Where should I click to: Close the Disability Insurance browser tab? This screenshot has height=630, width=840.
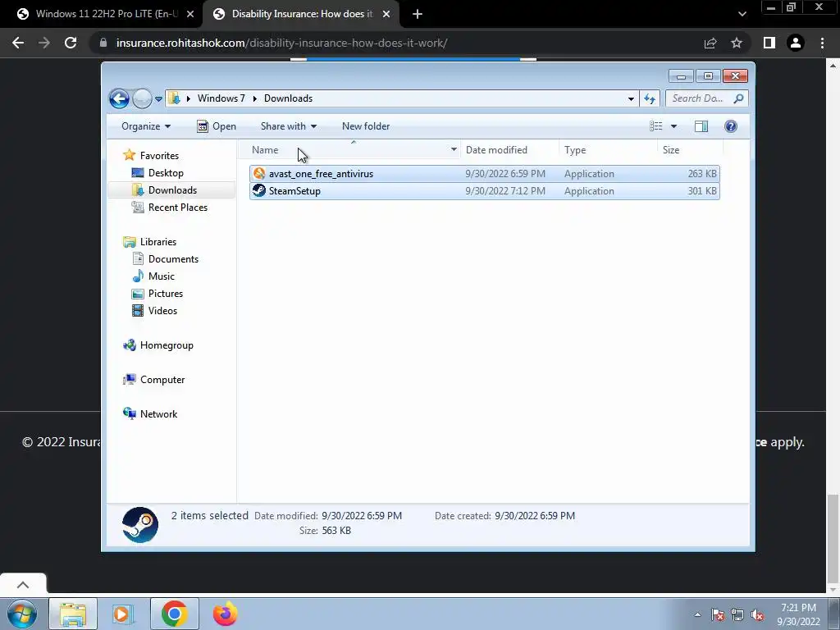[386, 15]
